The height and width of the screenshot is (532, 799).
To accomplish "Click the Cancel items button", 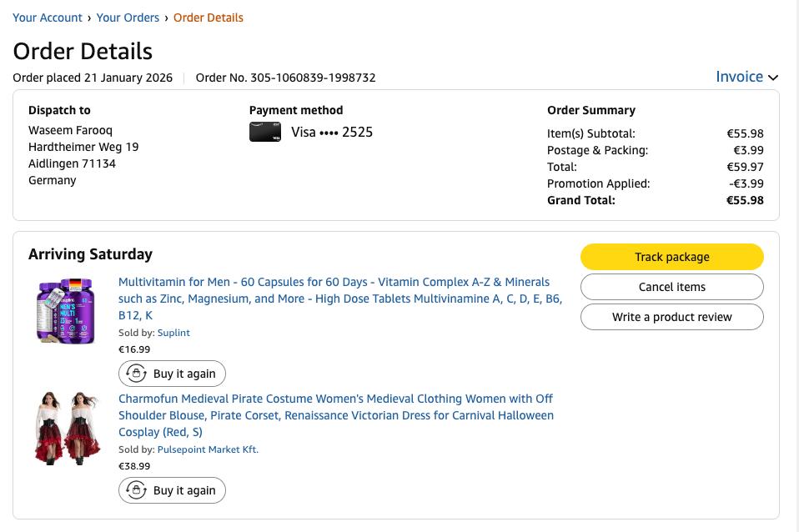I will (x=671, y=287).
